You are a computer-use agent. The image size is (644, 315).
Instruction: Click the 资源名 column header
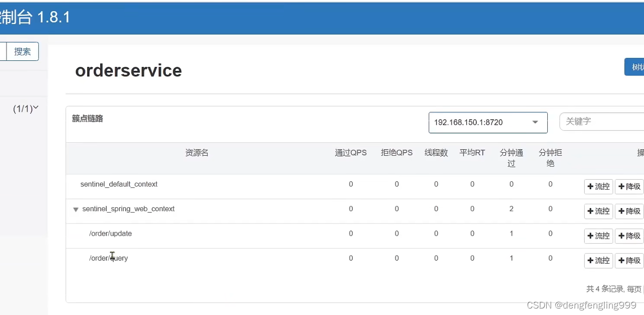[197, 153]
